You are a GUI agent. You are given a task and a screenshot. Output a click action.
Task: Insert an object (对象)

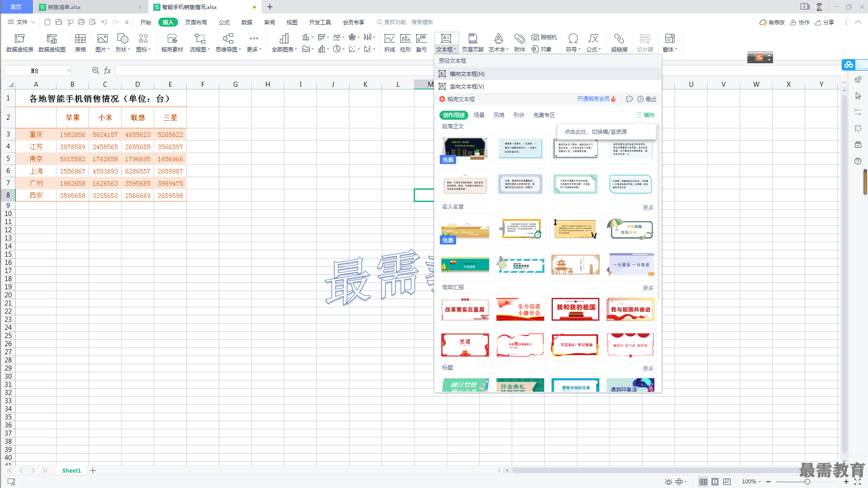tap(542, 49)
